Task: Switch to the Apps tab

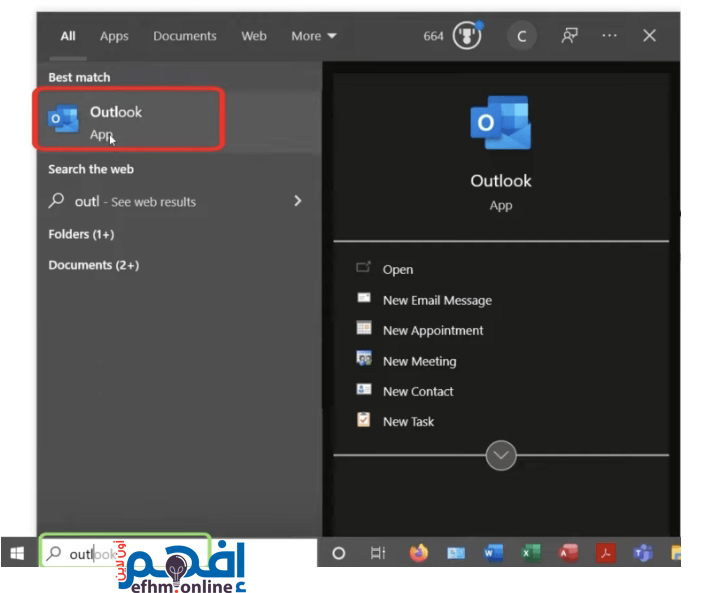Action: coord(114,36)
